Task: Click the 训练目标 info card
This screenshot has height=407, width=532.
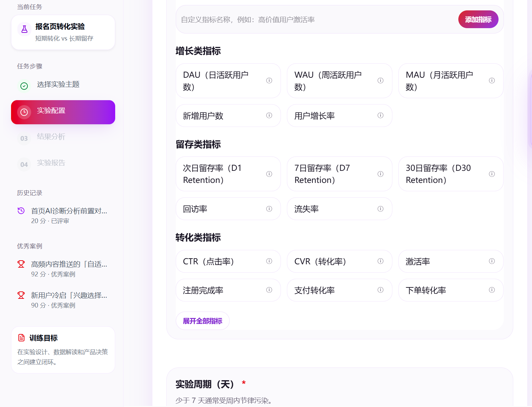Action: coord(63,350)
